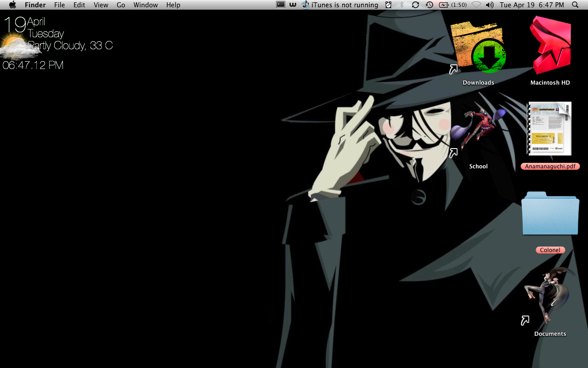Click the battery time remaining (1:50)
588x368 pixels.
click(459, 5)
